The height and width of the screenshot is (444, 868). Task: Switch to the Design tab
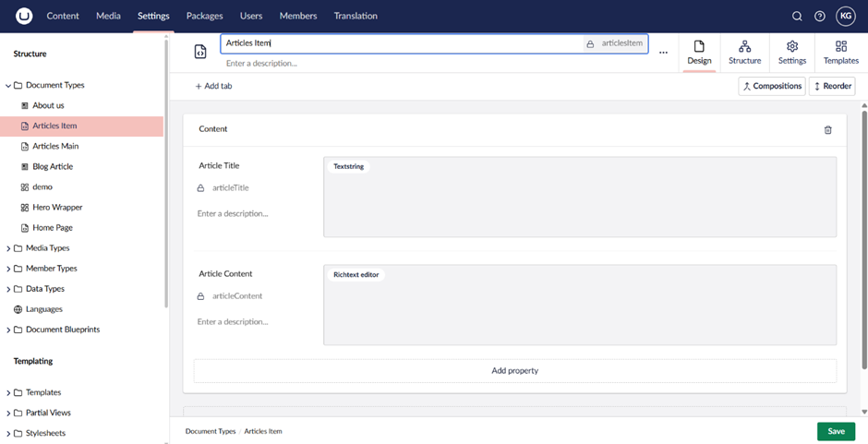coord(699,53)
